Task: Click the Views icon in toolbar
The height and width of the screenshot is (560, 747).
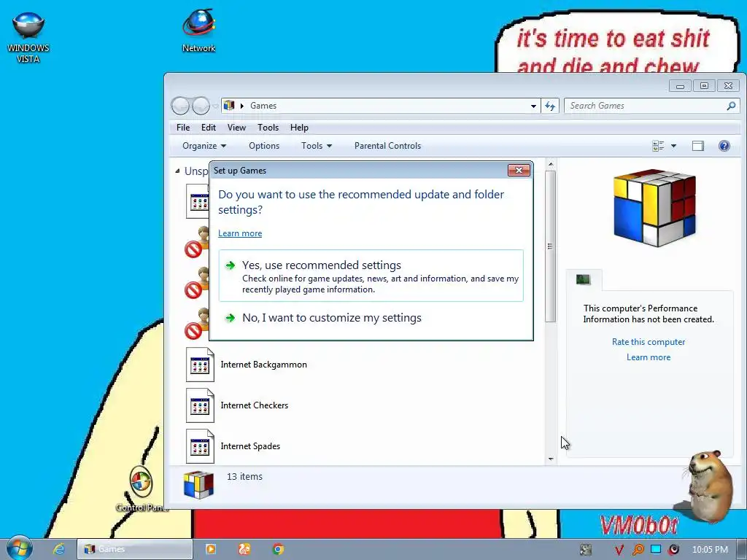Action: click(658, 146)
